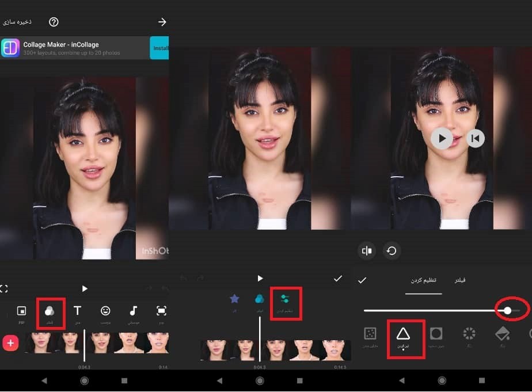Switch to the فیلتر tab
532x392 pixels.
point(459,280)
